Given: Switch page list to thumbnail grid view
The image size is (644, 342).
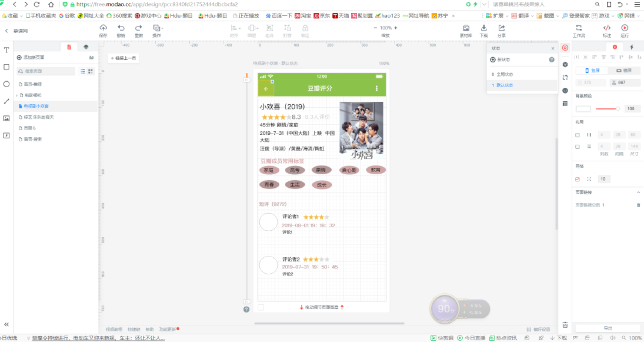Looking at the screenshot, I should tap(90, 71).
